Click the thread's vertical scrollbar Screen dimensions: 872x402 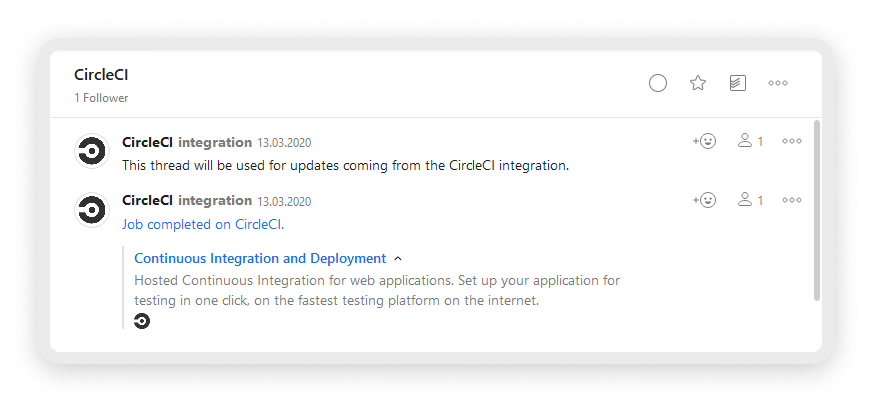(817, 210)
